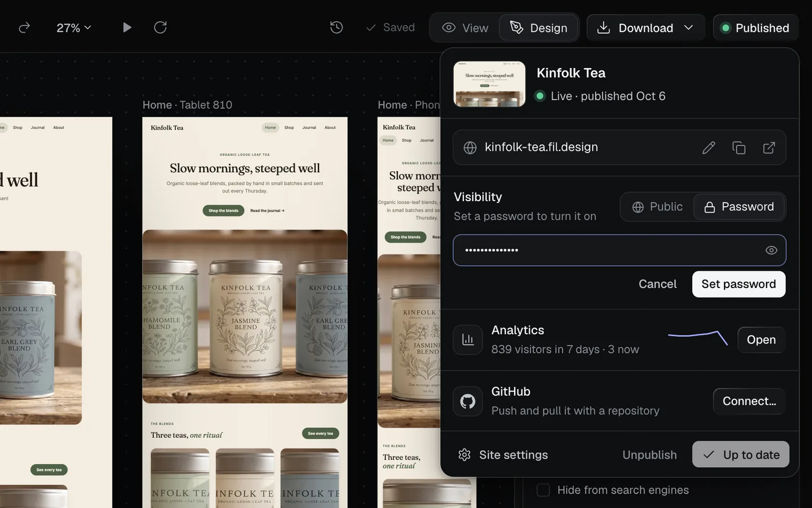Select Public visibility option
Image resolution: width=812 pixels, height=508 pixels.
(x=657, y=207)
